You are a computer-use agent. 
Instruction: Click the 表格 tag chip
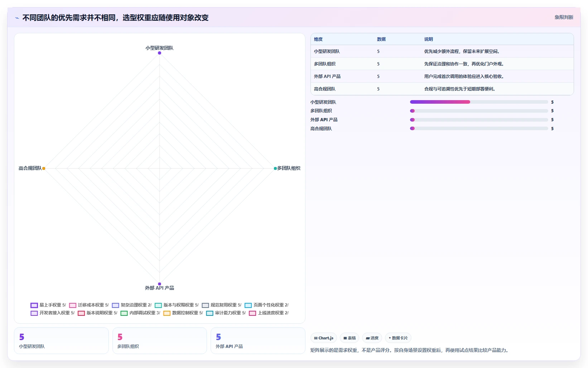coord(350,338)
